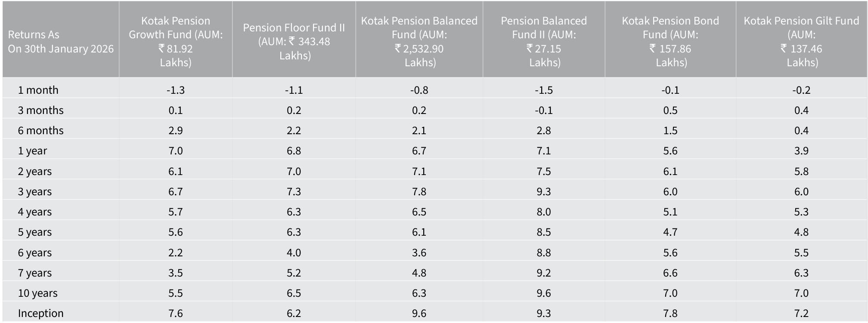Screen dimensions: 868x323
Task: Select the Pension Floor Fund II header
Action: coord(294,41)
